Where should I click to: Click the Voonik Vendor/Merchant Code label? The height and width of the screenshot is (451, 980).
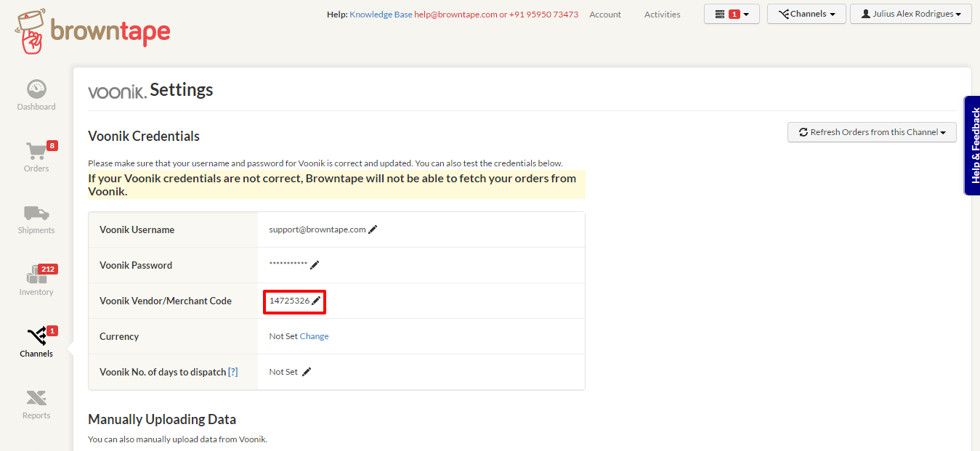166,301
